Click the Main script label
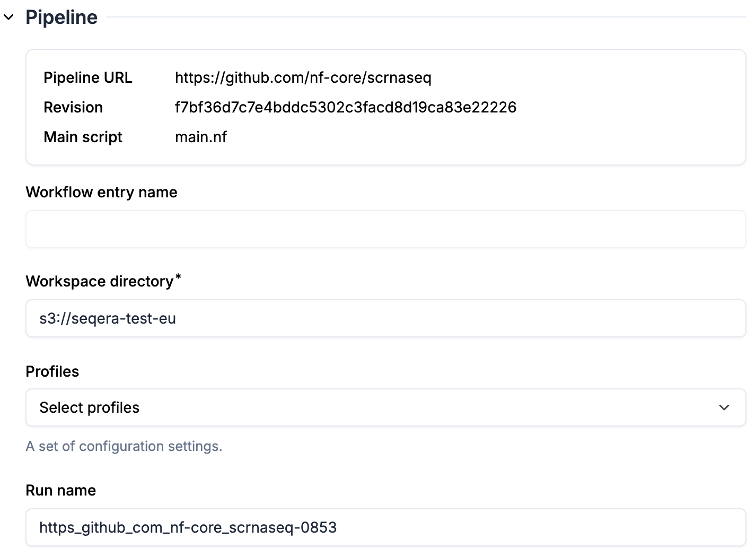 pyautogui.click(x=83, y=137)
